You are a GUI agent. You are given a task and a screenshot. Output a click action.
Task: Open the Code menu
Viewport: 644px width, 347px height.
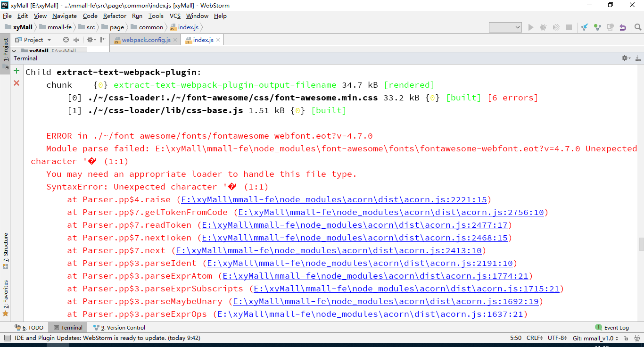point(90,16)
